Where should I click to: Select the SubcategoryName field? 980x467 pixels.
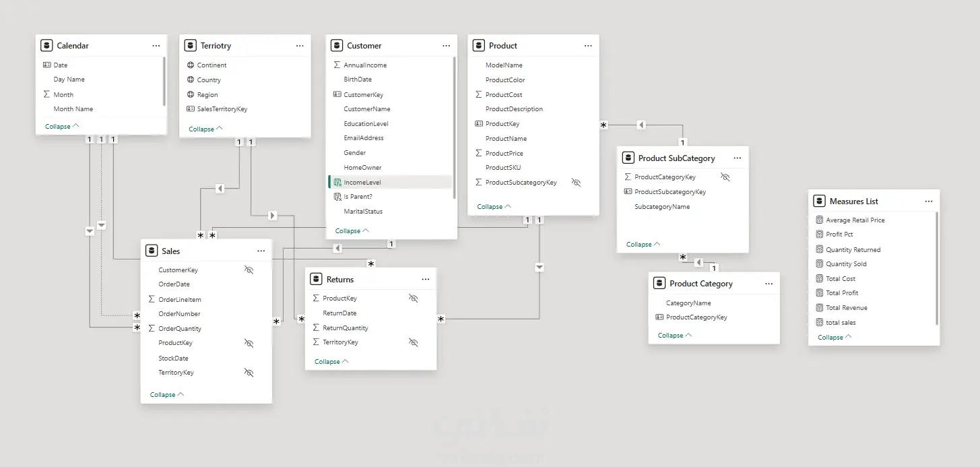pyautogui.click(x=662, y=207)
